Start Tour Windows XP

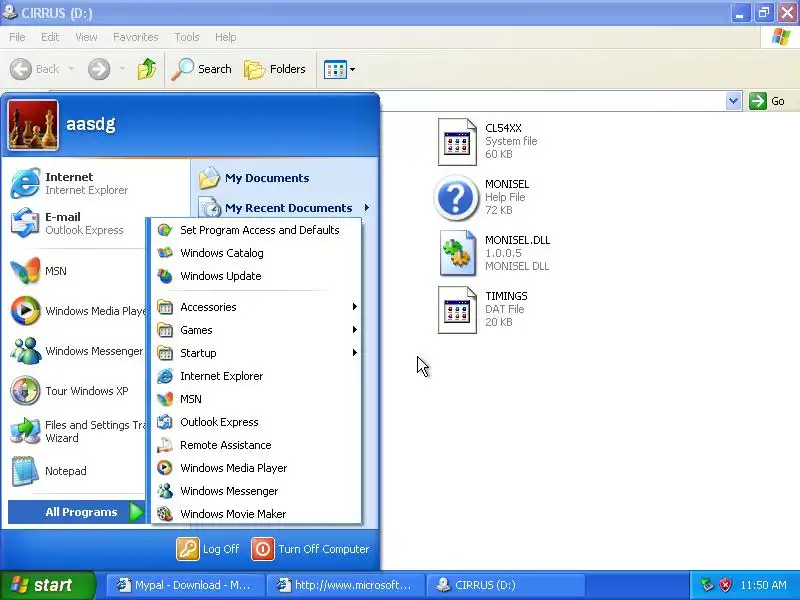point(77,391)
